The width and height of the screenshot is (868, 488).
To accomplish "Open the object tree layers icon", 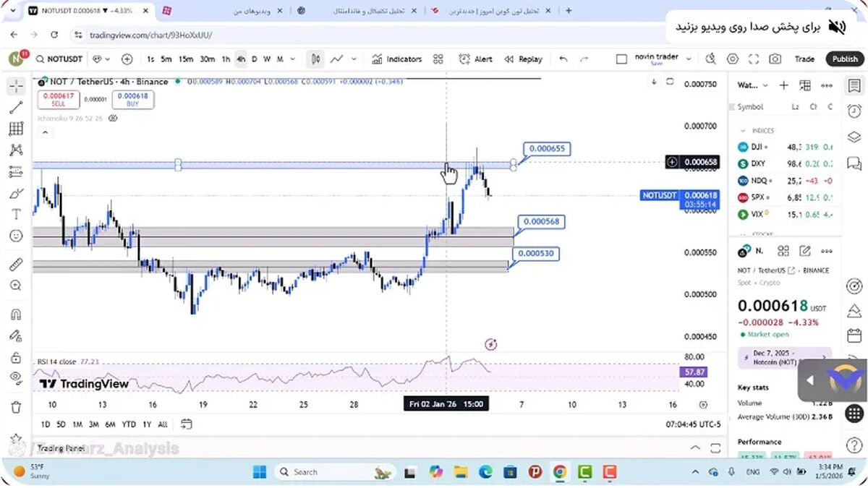I will (x=854, y=137).
